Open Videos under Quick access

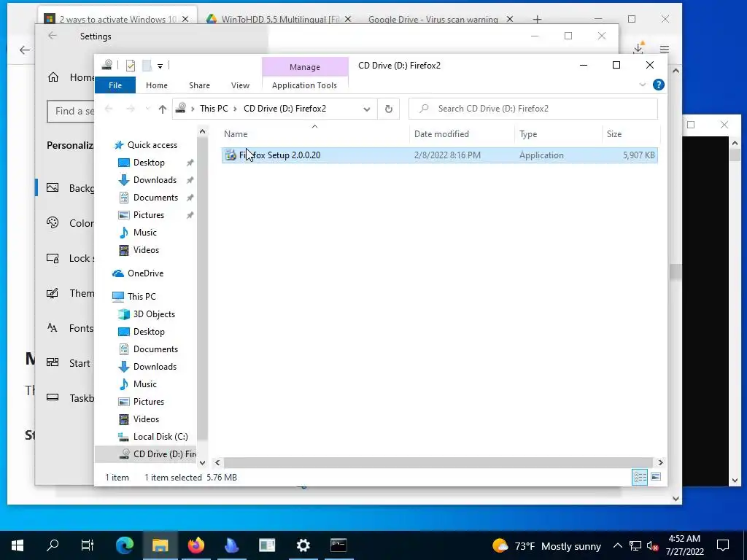146,250
